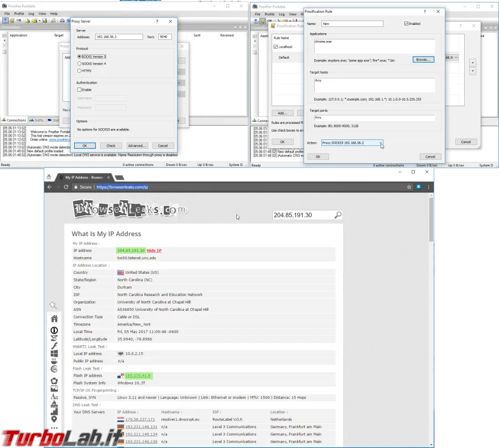This screenshot has width=499, height=448.
Task: Click Chrome address bar URL browserleaks.com/ip
Action: coord(122,187)
